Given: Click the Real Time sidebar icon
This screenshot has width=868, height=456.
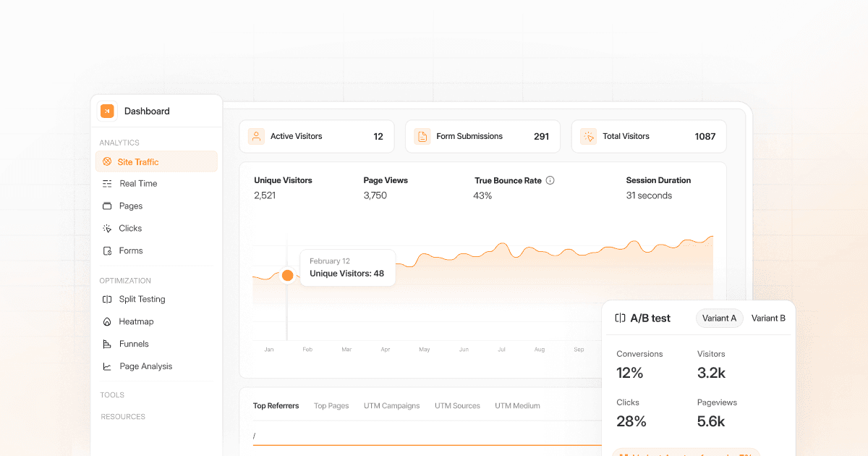Looking at the screenshot, I should point(107,184).
